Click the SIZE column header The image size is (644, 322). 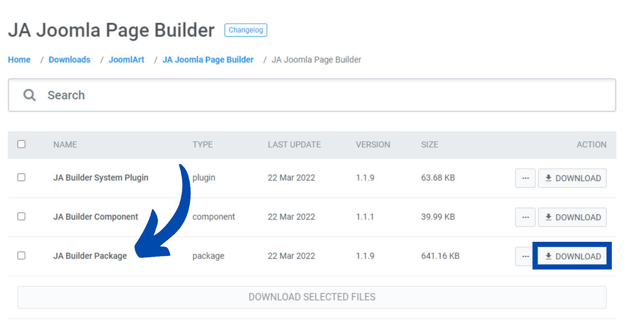point(429,144)
